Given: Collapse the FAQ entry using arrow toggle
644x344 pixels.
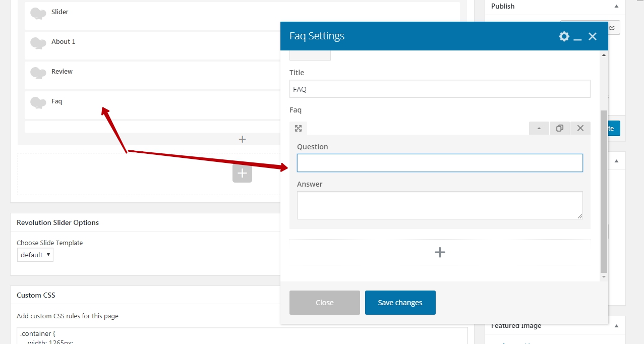Looking at the screenshot, I should [539, 128].
